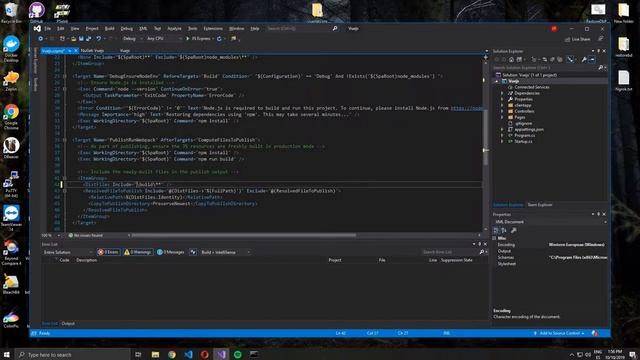Screen dimensions: 640x360
Task: Open the Entire Solution scope dropdown
Action: pyautogui.click(x=68, y=252)
